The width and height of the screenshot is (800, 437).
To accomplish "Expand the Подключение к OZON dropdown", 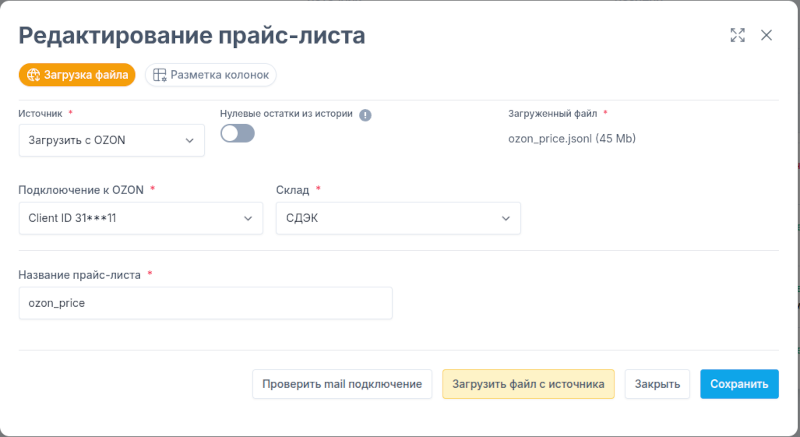I will pyautogui.click(x=141, y=218).
